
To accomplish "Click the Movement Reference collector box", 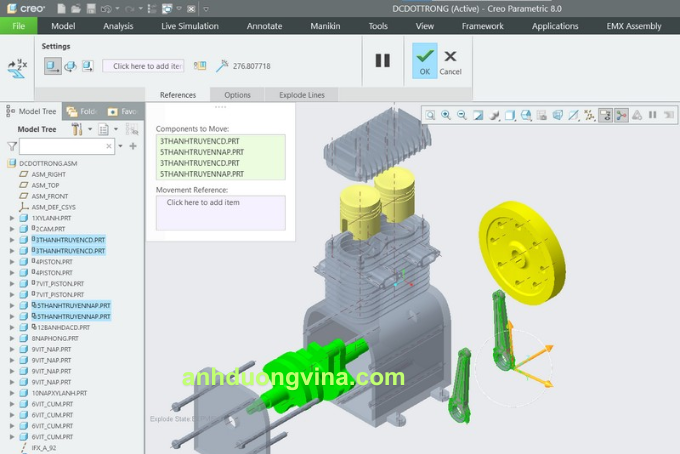I will click(x=220, y=212).
